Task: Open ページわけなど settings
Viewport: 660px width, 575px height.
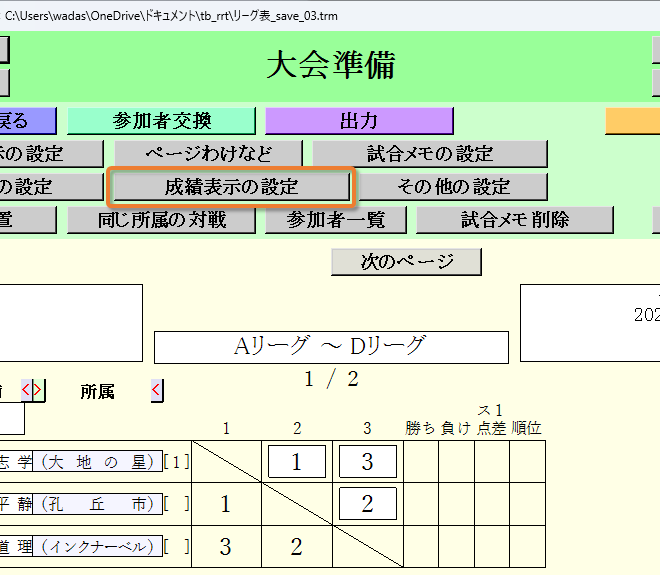Action: coord(208,154)
